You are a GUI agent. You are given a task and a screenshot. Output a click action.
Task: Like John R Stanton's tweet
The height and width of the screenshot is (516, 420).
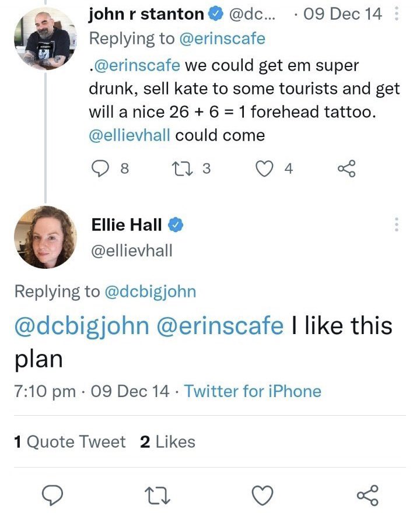click(x=265, y=169)
